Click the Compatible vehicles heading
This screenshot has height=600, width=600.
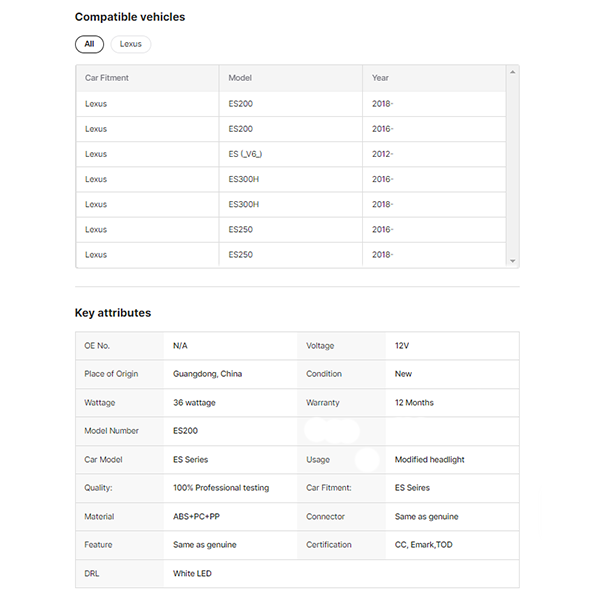[x=130, y=17]
